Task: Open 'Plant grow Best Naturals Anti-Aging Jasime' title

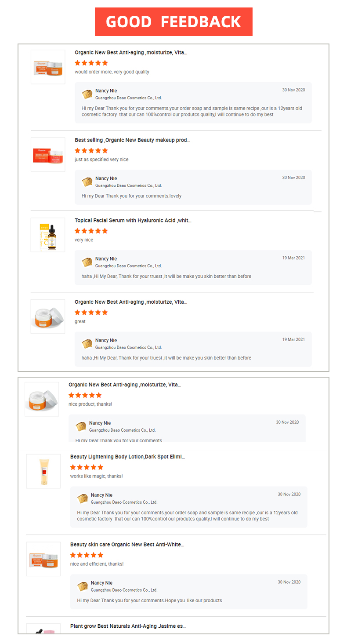Action: (128, 626)
